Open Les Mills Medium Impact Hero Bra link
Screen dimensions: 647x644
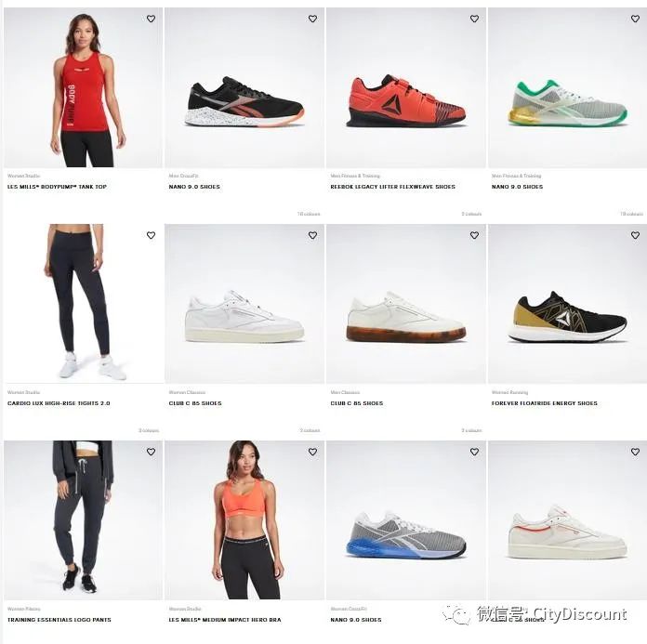(x=225, y=620)
